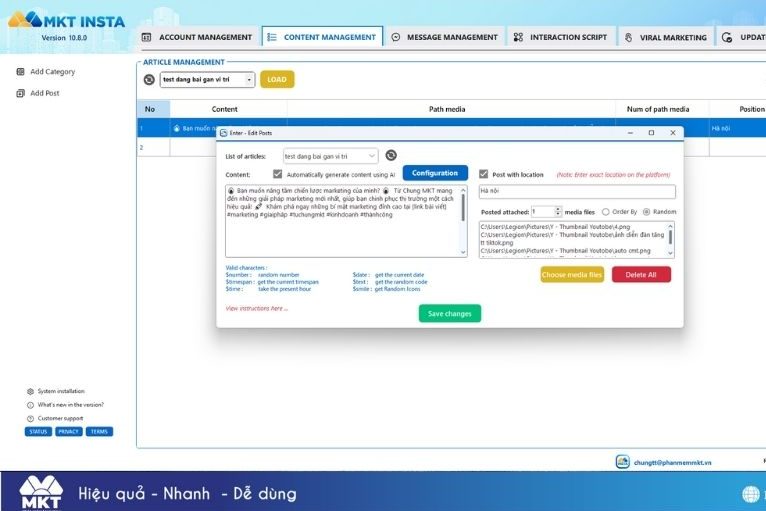Click the Interaction Script icon
The image size is (766, 511).
tap(518, 37)
